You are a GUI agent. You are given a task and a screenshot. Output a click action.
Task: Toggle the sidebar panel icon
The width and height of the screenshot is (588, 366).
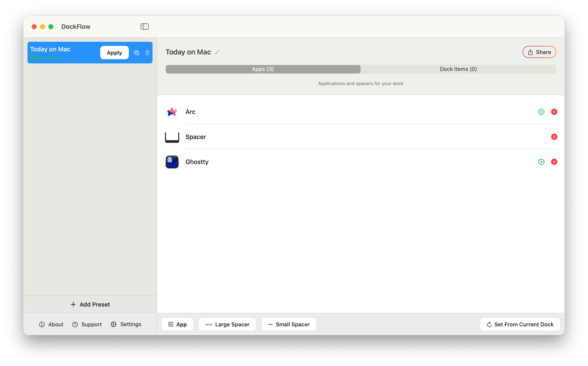pyautogui.click(x=144, y=26)
